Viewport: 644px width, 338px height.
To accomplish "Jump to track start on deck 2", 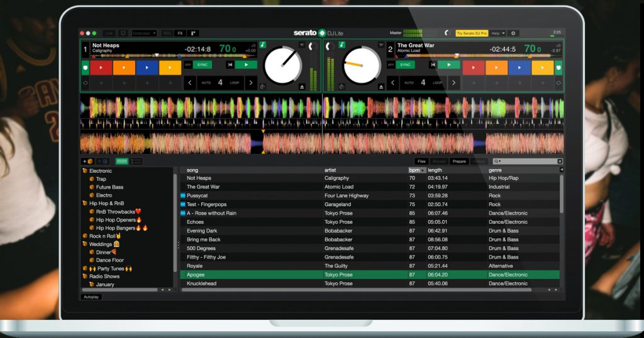I will point(433,65).
